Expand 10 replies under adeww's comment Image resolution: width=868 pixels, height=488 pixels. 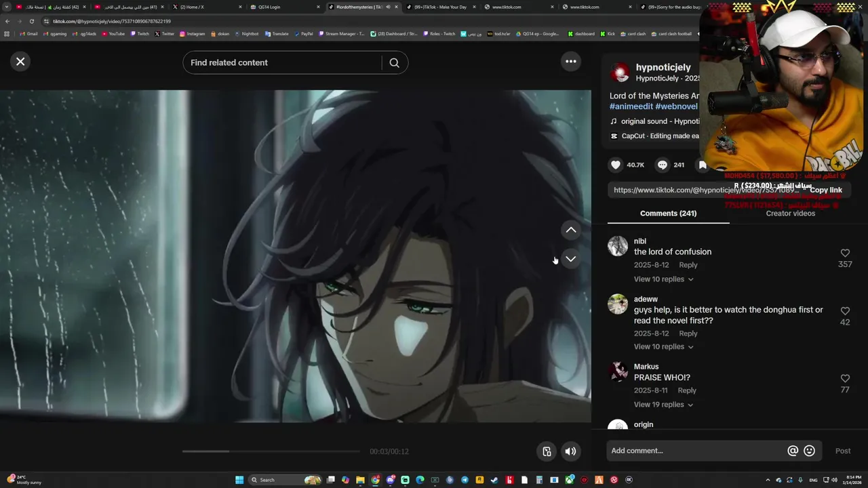pyautogui.click(x=663, y=346)
